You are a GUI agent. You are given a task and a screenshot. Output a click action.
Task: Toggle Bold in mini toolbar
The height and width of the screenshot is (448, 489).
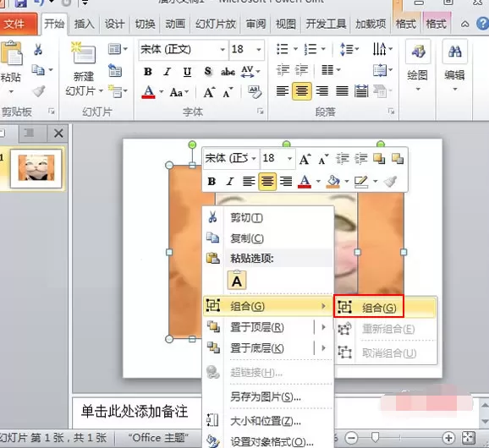pyautogui.click(x=212, y=182)
